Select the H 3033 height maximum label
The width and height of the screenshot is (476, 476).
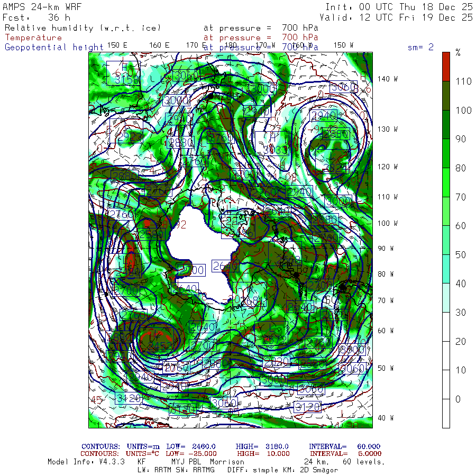click(x=272, y=143)
